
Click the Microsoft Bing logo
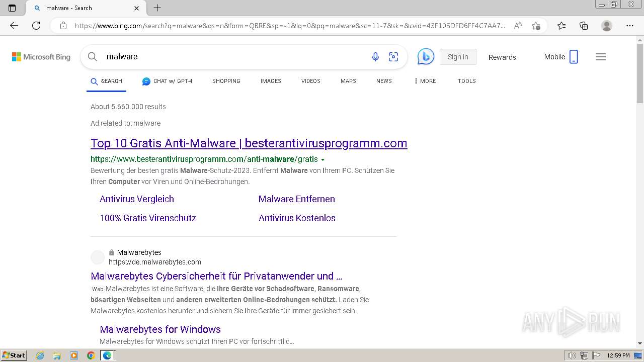[x=41, y=57]
